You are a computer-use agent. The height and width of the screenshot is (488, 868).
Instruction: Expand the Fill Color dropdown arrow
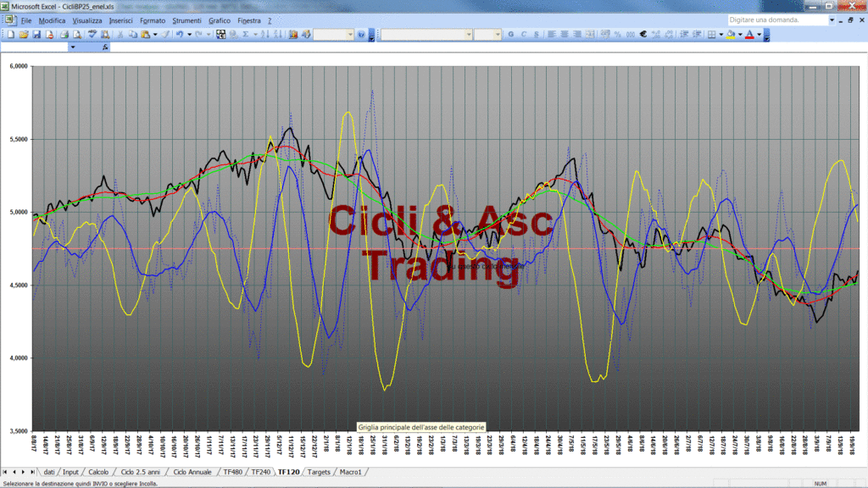pyautogui.click(x=740, y=34)
